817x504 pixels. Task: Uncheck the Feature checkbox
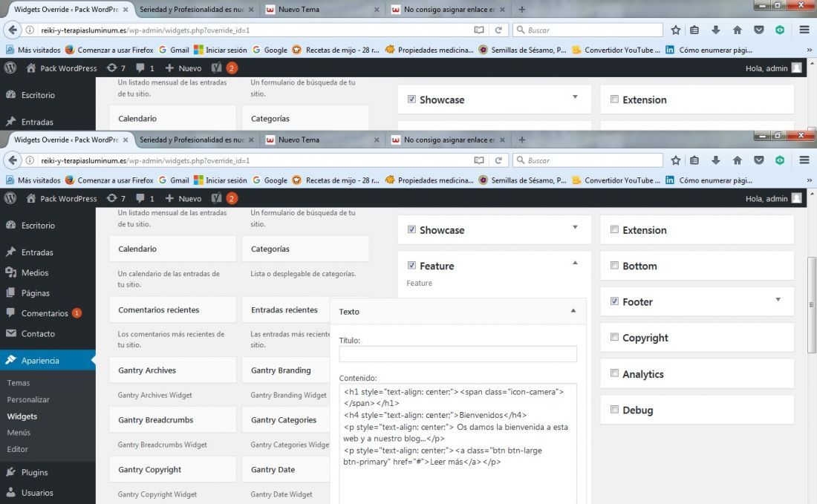pos(411,265)
